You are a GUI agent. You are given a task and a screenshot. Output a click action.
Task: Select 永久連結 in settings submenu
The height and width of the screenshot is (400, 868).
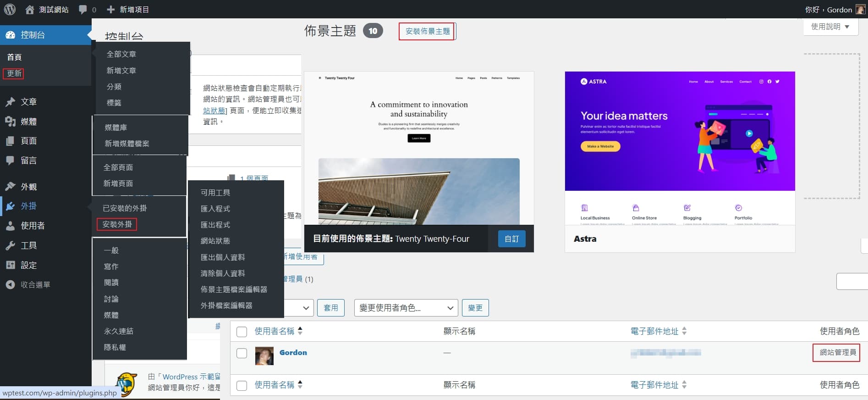[119, 331]
